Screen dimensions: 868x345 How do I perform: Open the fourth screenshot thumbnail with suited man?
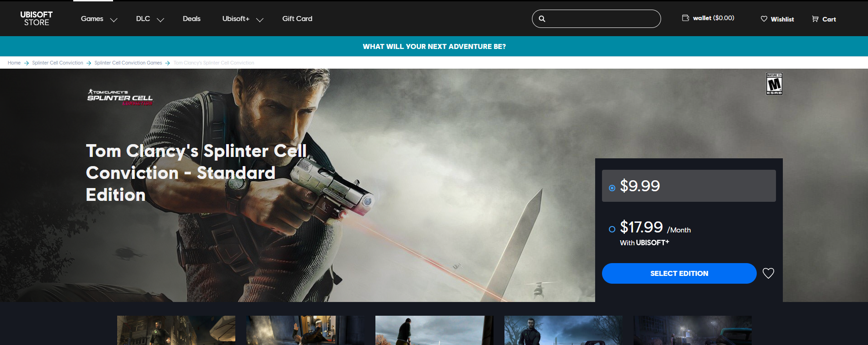point(564,330)
